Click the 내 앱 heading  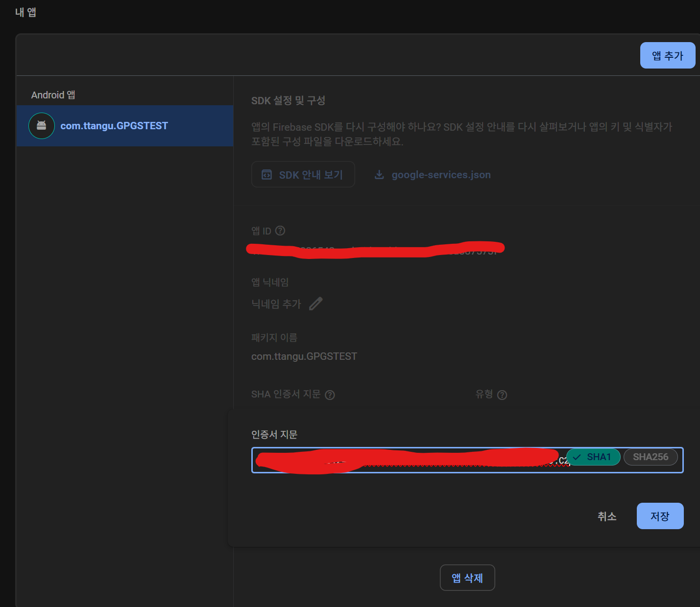click(25, 12)
